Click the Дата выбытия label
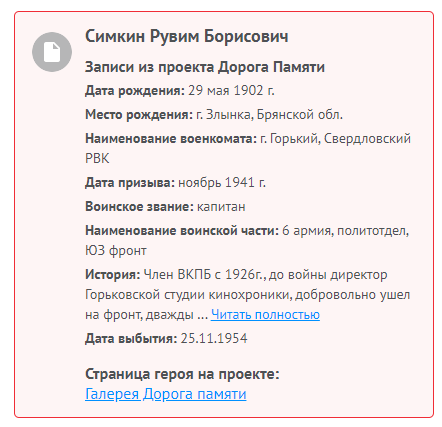This screenshot has height=427, width=442. pyautogui.click(x=131, y=339)
